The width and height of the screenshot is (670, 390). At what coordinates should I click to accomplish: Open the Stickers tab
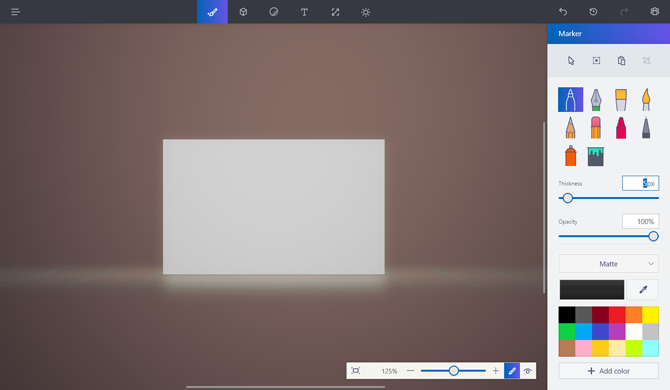(273, 12)
